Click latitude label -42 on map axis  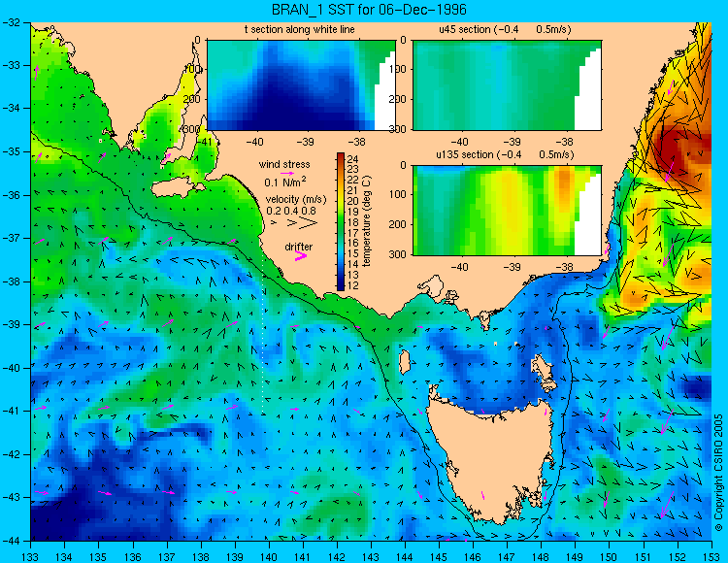point(12,454)
